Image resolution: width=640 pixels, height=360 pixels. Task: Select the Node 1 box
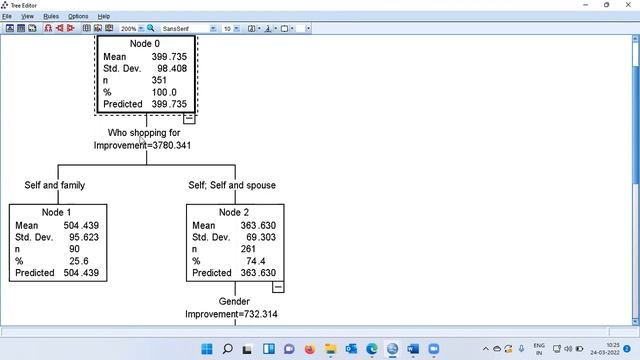click(x=58, y=243)
